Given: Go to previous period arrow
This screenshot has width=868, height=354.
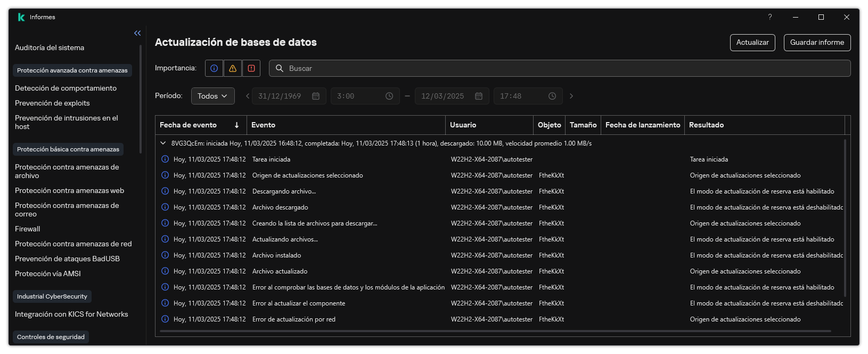Looking at the screenshot, I should [248, 96].
